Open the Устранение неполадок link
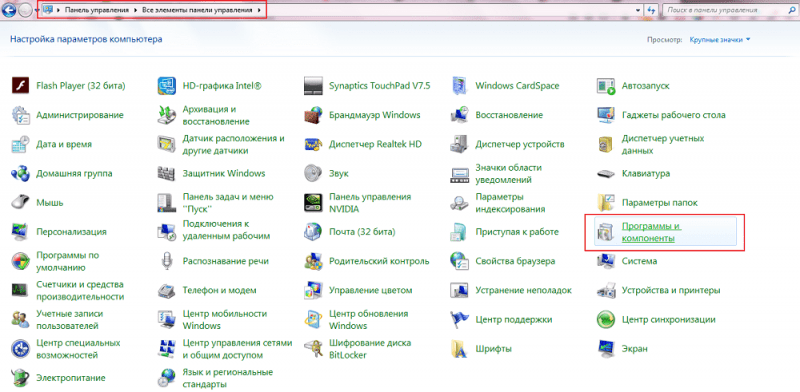 point(523,290)
